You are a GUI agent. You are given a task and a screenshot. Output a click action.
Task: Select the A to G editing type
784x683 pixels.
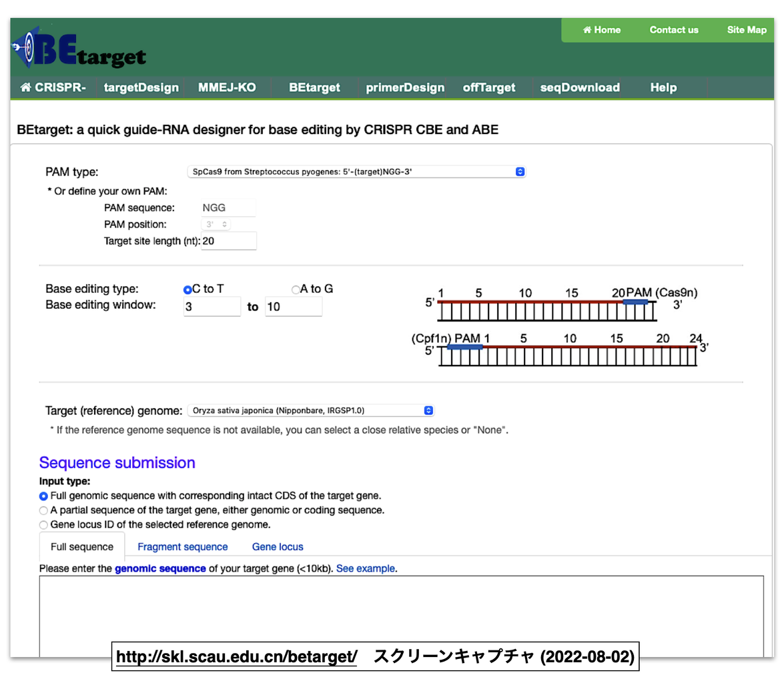point(295,289)
